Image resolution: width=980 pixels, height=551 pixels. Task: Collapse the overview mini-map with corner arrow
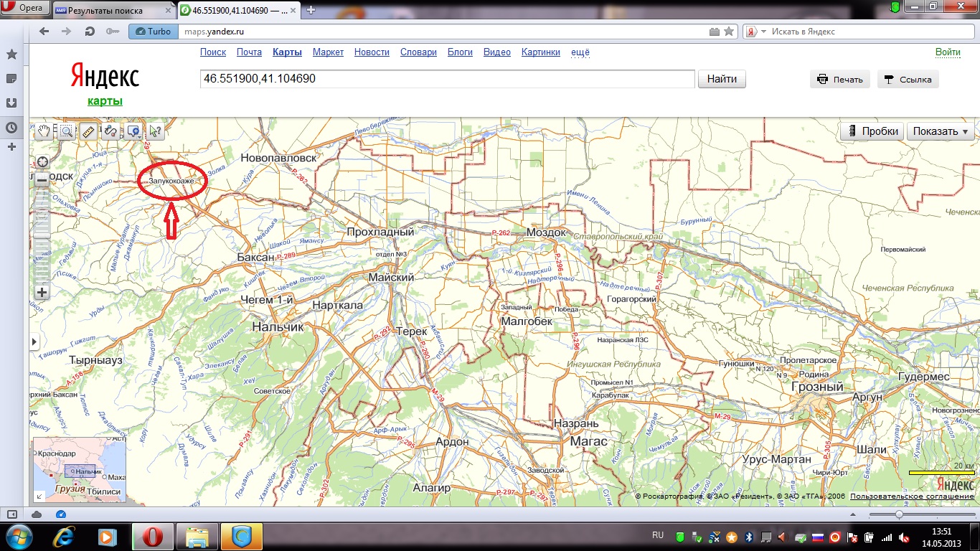tap(39, 495)
